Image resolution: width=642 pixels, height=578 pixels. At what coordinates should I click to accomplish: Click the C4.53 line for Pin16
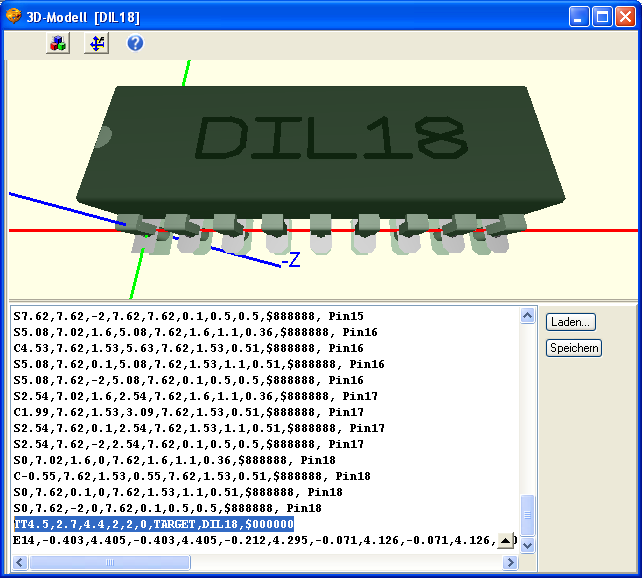tap(188, 348)
